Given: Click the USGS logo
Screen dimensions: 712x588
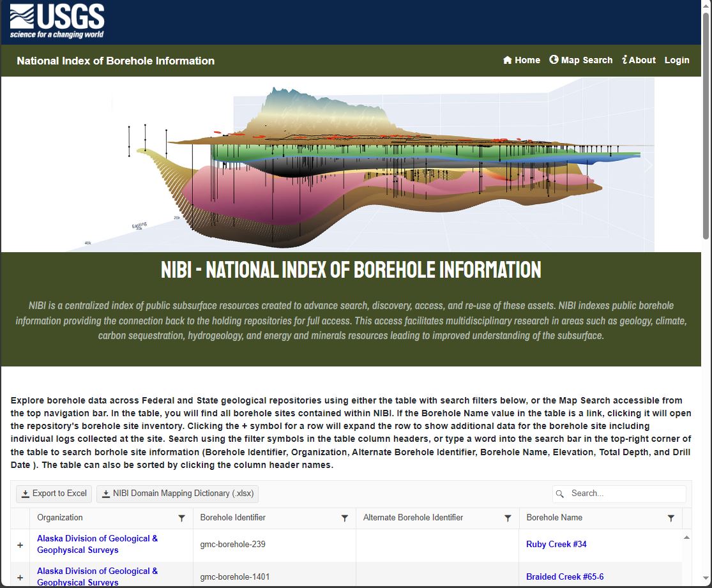Looking at the screenshot, I should [57, 21].
